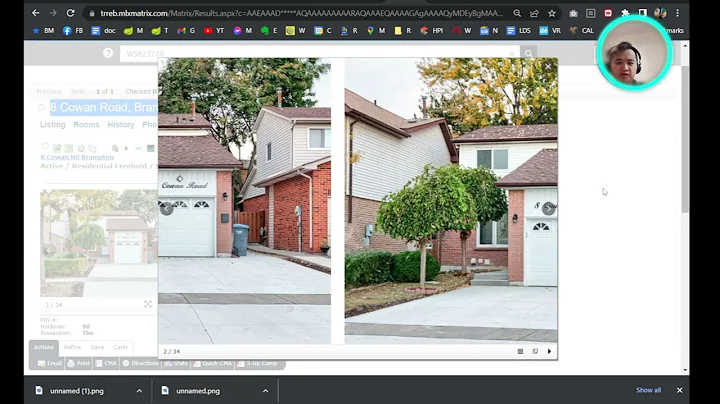Close the photo viewer overlay
The width and height of the screenshot is (720, 404).
pyautogui.click(x=548, y=67)
